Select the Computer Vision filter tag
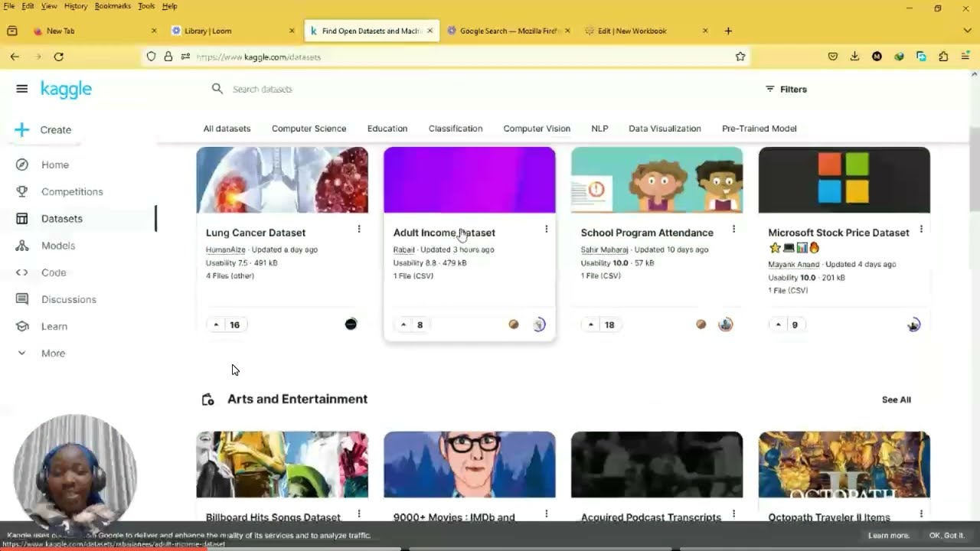This screenshot has width=980, height=551. pyautogui.click(x=537, y=129)
